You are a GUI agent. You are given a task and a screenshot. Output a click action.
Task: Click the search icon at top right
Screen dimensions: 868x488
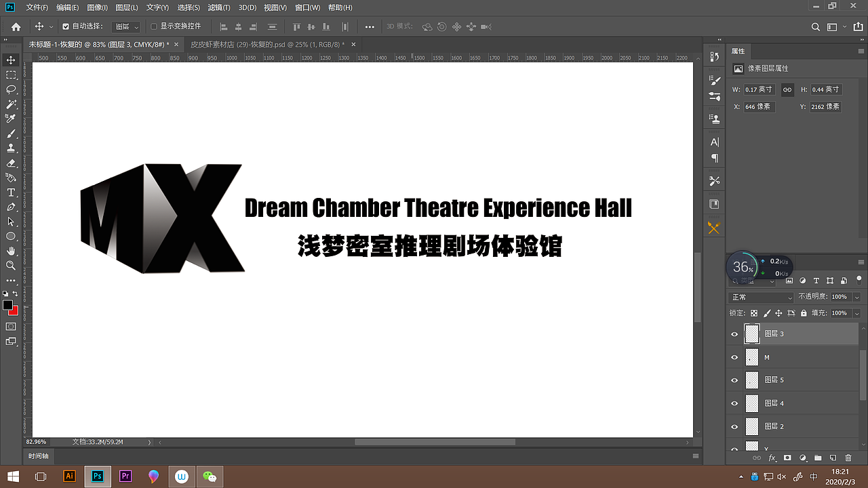[816, 27]
